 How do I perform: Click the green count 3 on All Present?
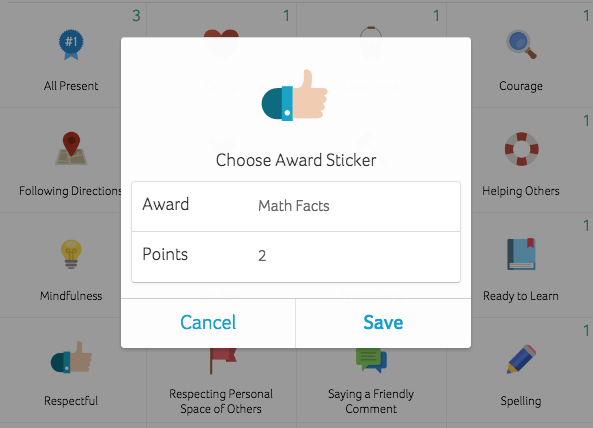136,16
